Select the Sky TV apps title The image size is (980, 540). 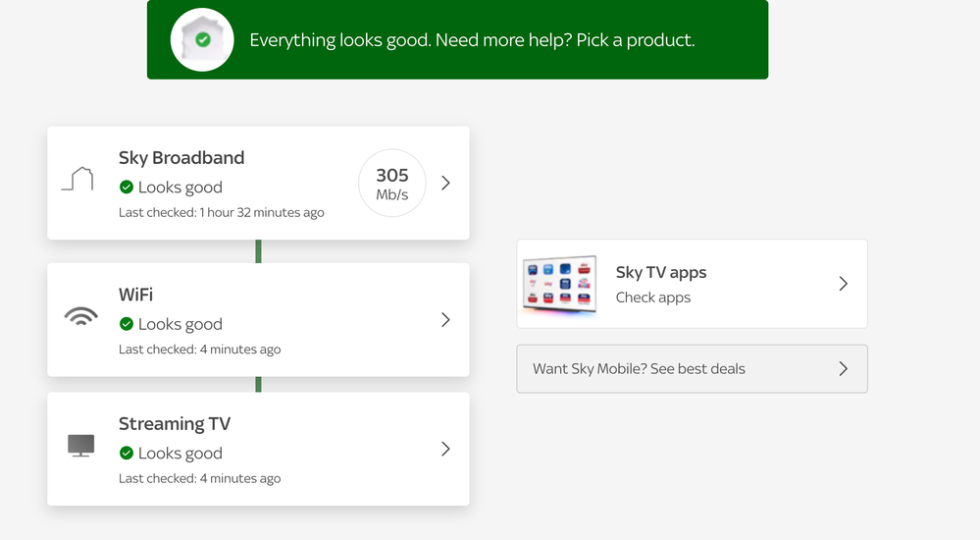pos(660,272)
